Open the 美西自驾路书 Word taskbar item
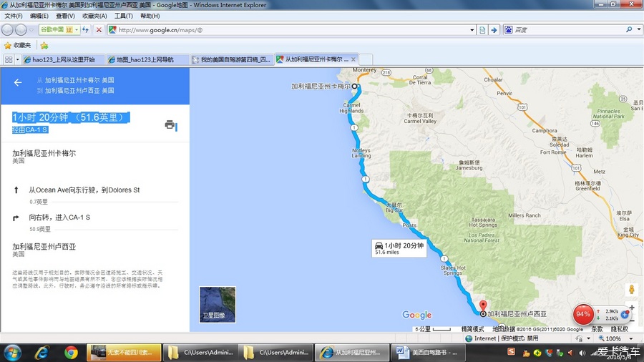Viewport: 644px width, 362px height. point(428,352)
